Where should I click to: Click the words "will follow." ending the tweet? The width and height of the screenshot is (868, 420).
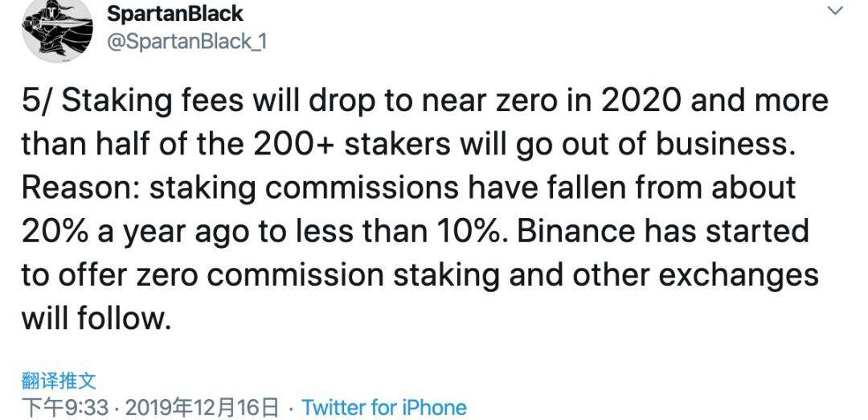point(96,318)
